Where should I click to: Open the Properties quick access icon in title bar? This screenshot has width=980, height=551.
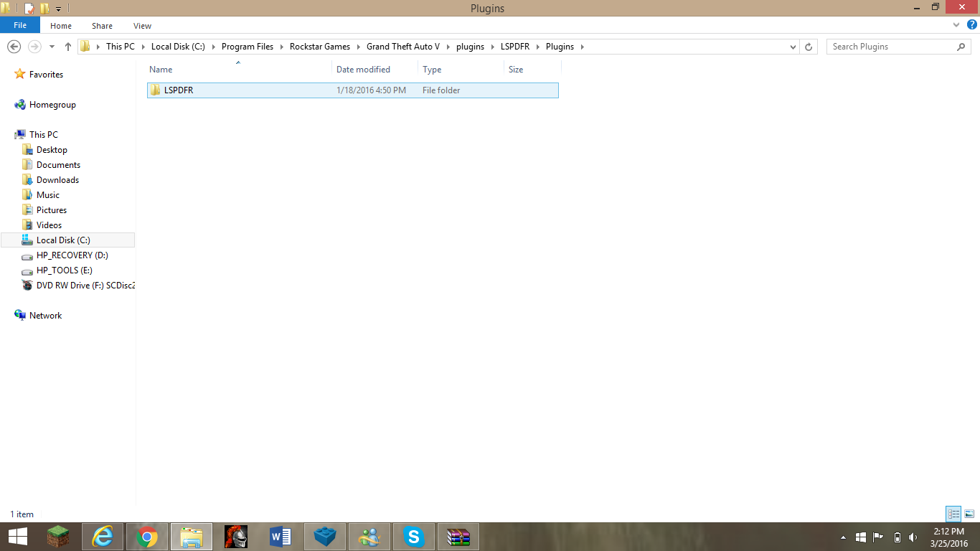[x=29, y=9]
